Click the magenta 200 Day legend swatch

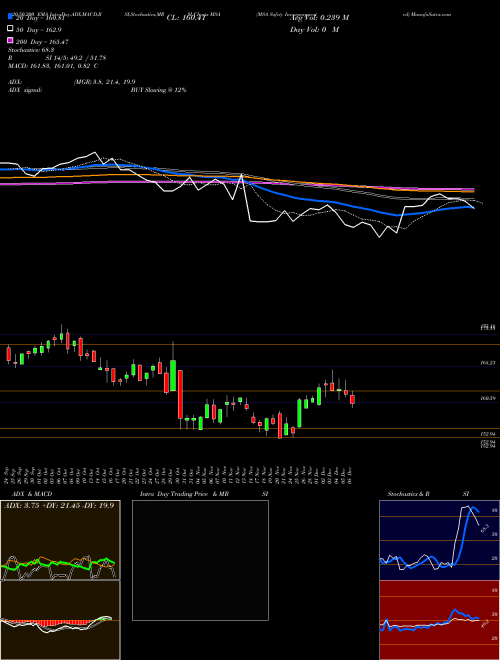click(x=10, y=41)
